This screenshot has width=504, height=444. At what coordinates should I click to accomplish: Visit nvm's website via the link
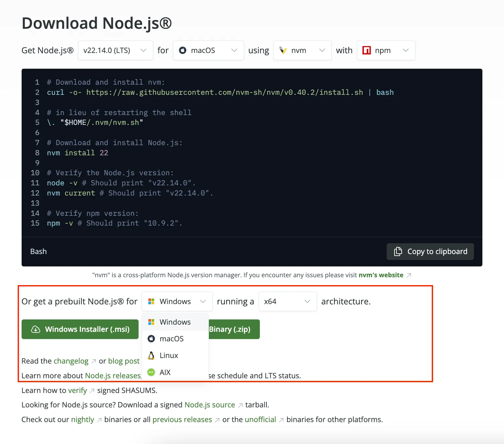click(x=380, y=275)
